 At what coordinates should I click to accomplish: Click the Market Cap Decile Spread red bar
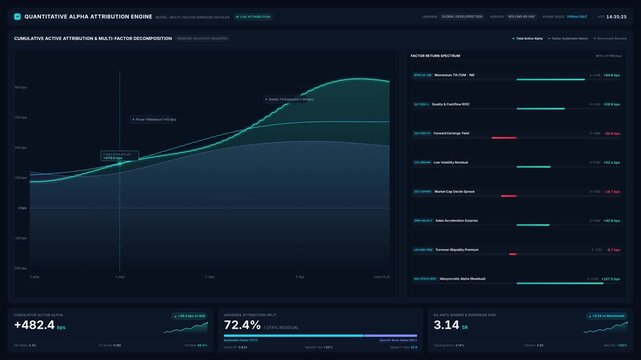point(509,196)
